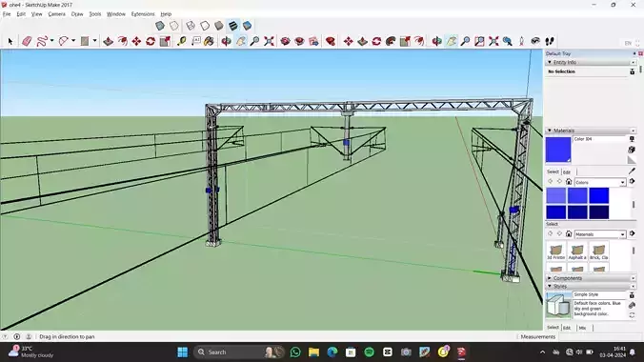The width and height of the screenshot is (644, 362).
Task: Click Share Model warehouse icon
Action: point(299,41)
